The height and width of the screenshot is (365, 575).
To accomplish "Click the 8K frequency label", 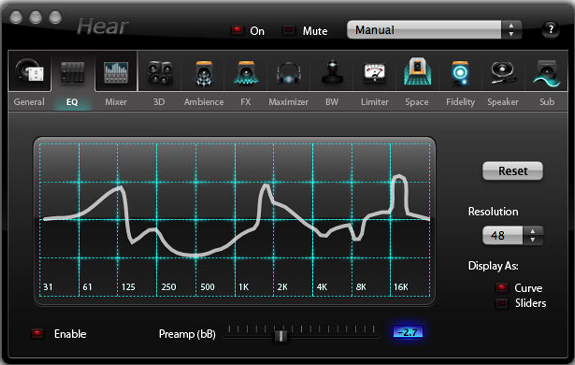I will tap(361, 286).
